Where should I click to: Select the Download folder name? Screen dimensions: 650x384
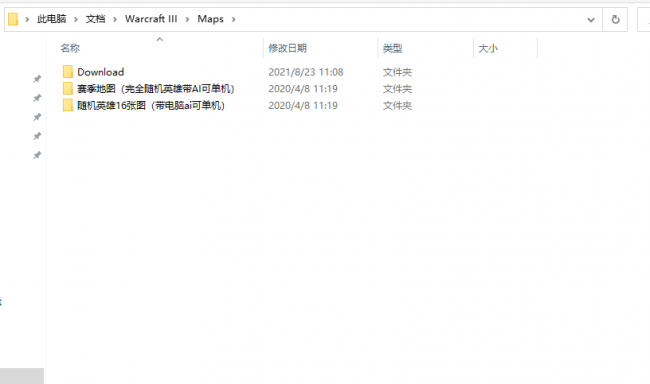coord(100,72)
